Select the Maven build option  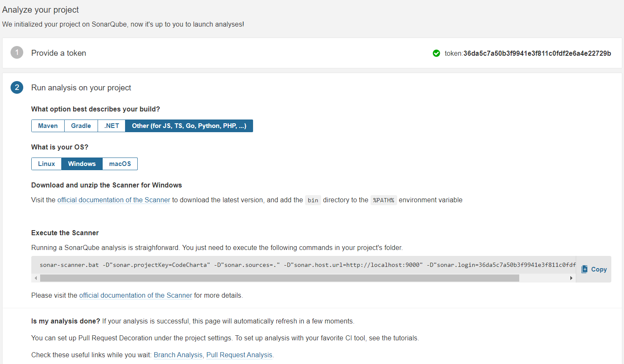click(x=48, y=126)
